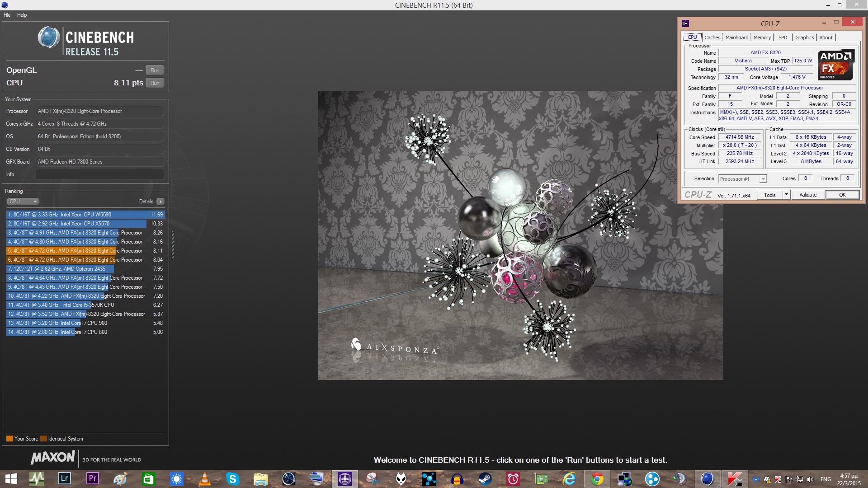Screen dimensions: 868x488
Task: Click ENG language indicator in tray
Action: tap(826, 479)
